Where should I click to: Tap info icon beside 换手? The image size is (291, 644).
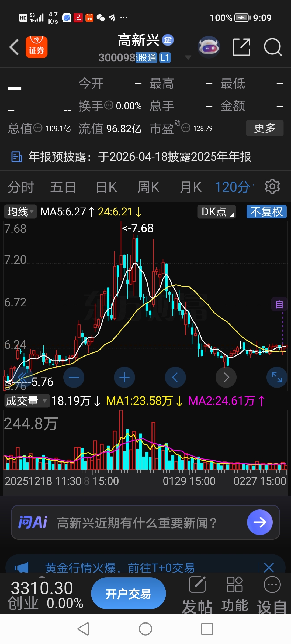tap(109, 105)
